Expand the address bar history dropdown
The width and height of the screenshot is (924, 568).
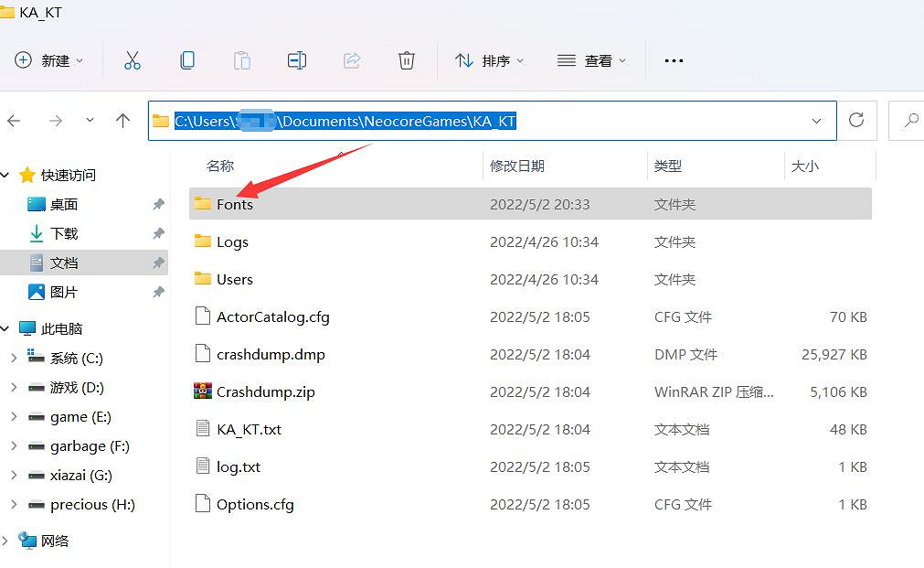coord(816,121)
